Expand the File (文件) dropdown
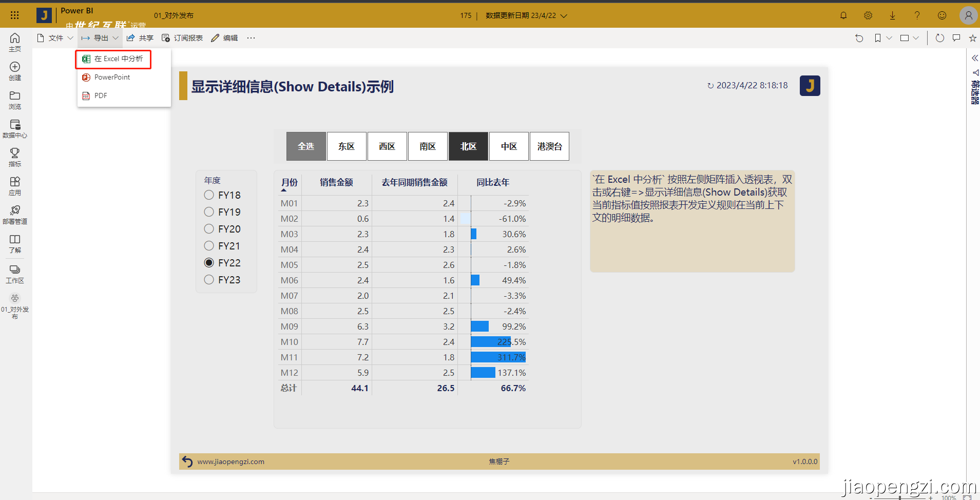Viewport: 980px width, 500px height. click(x=55, y=38)
